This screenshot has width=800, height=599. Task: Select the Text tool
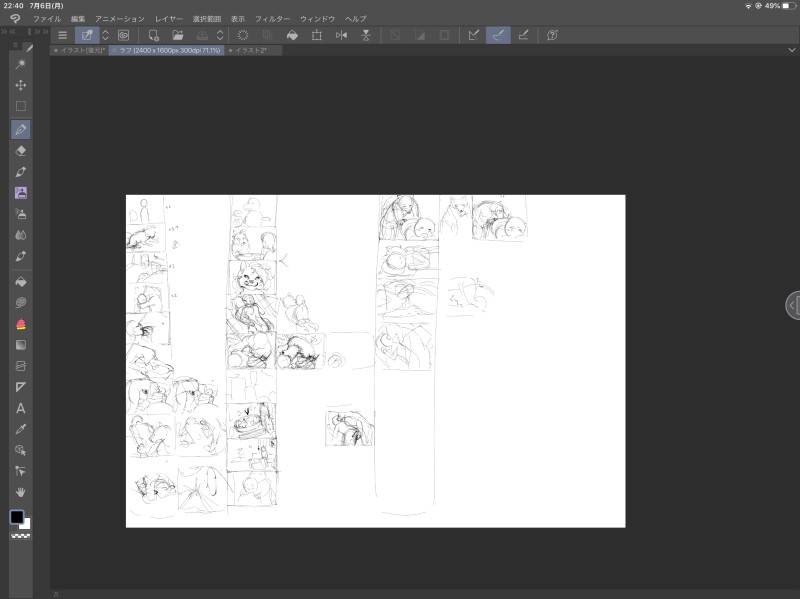tap(21, 408)
